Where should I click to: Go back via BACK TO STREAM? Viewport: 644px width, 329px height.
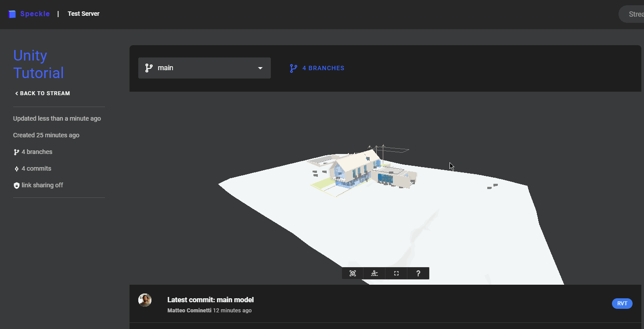pos(42,93)
